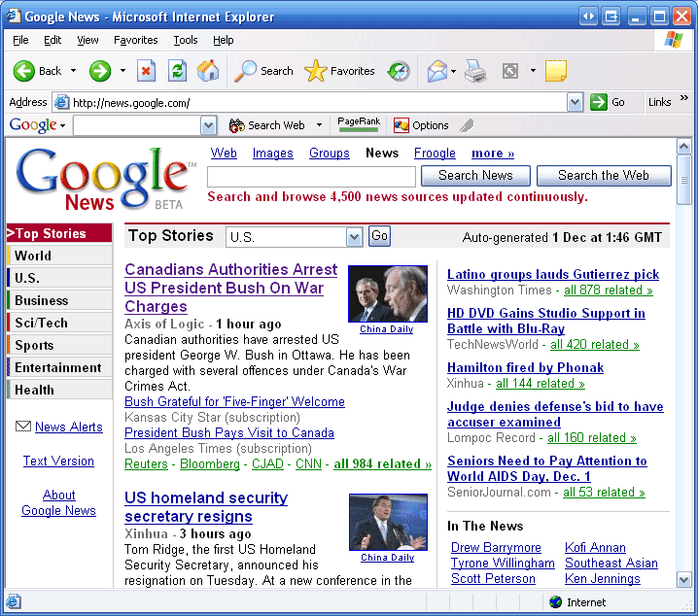This screenshot has height=616, width=698.
Task: Click the green Forward arrow button
Action: coord(100,71)
